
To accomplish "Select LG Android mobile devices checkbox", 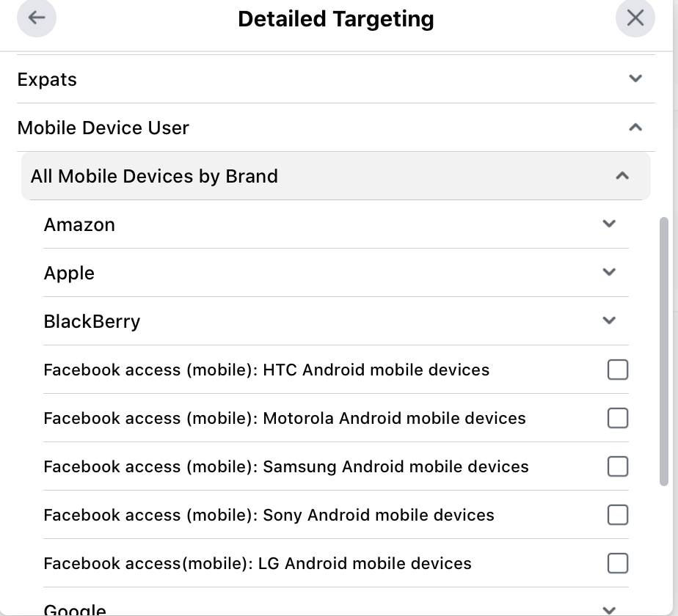I will (618, 563).
